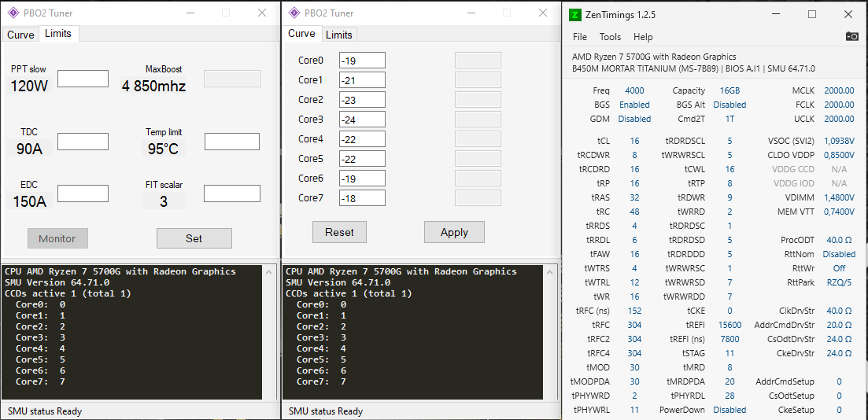This screenshot has height=420, width=868.
Task: Click the VSOC (SVI2) value 1,0938V
Action: coord(839,141)
